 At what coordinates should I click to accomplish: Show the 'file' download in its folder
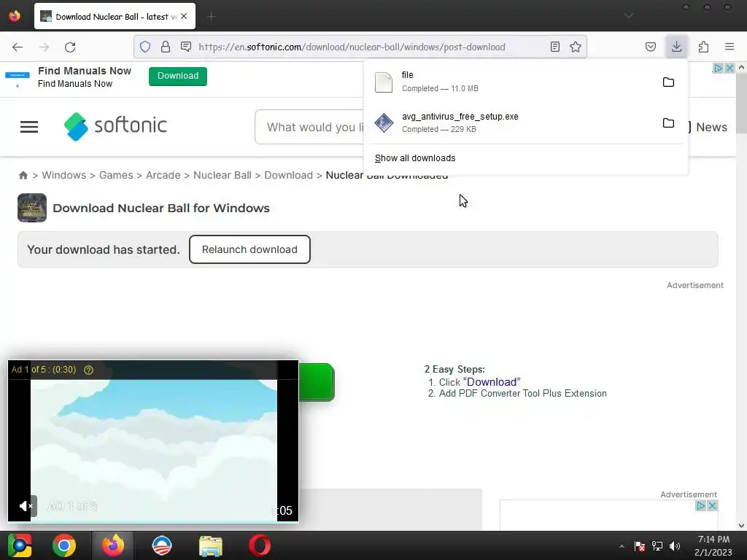tap(668, 82)
